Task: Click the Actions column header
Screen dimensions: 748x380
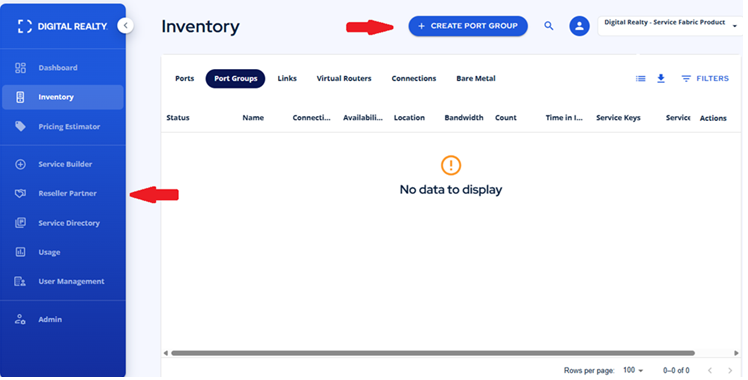Action: pyautogui.click(x=713, y=118)
